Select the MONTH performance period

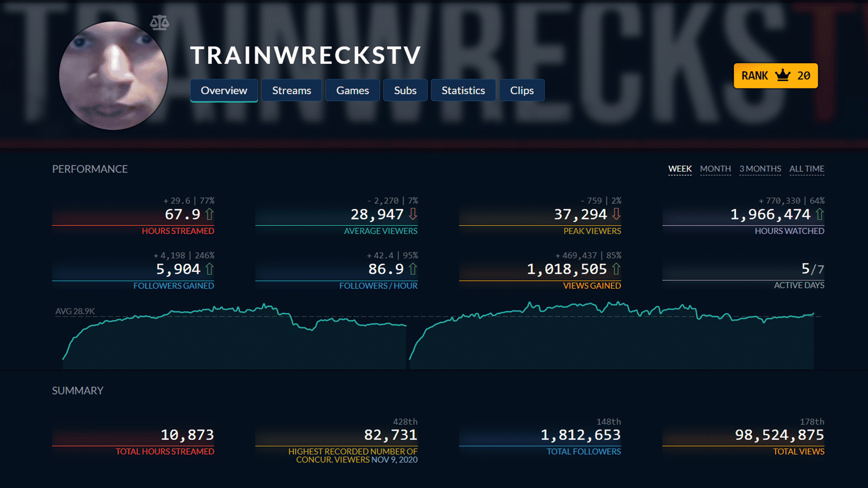[x=715, y=169]
